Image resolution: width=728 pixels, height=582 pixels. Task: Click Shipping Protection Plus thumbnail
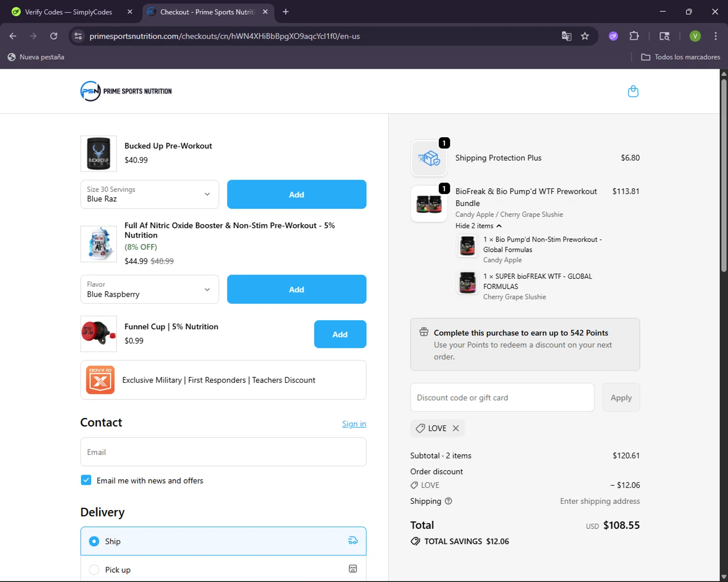[429, 158]
